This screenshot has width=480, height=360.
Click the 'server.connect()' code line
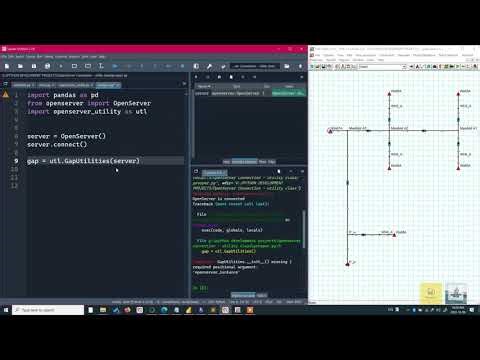57,145
